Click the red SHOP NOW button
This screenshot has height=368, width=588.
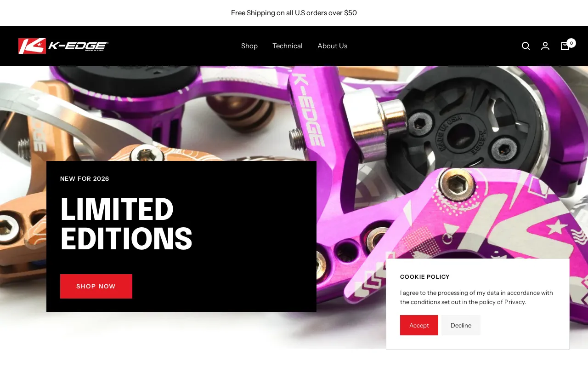(96, 286)
